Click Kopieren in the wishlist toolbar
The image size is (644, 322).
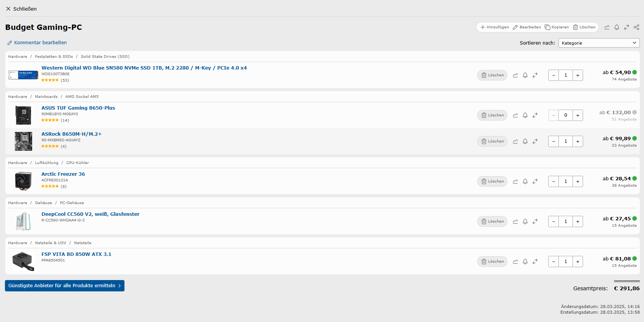(x=557, y=27)
